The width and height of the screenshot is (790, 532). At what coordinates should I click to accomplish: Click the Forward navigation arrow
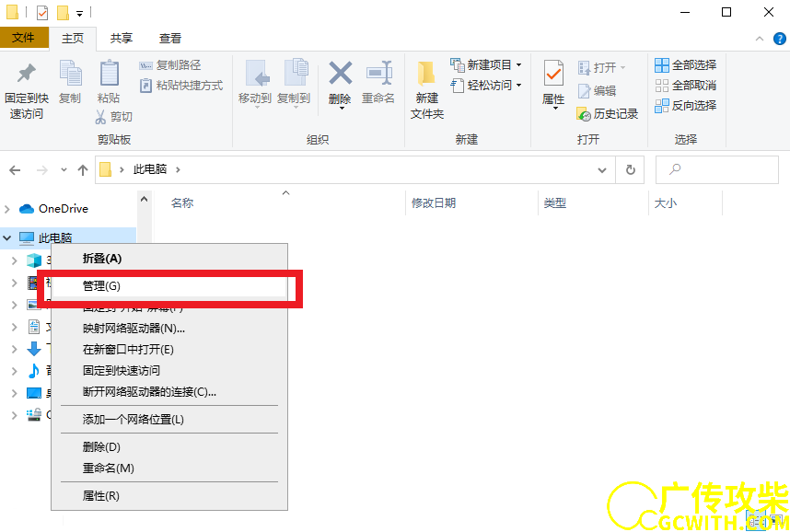pyautogui.click(x=42, y=170)
